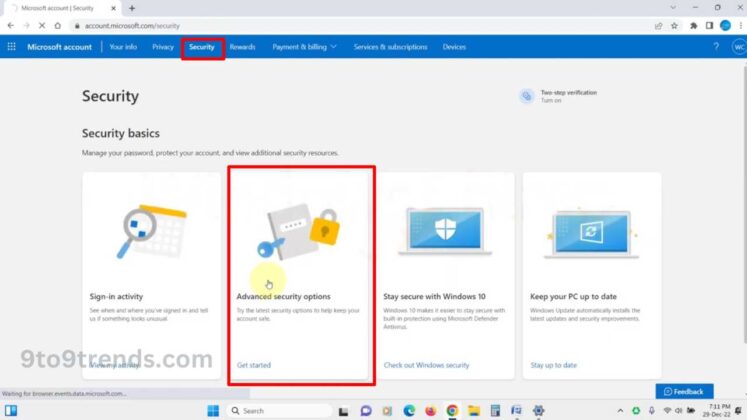Click the browser back arrow
Screen dimensions: 747x420
pyautogui.click(x=10, y=26)
